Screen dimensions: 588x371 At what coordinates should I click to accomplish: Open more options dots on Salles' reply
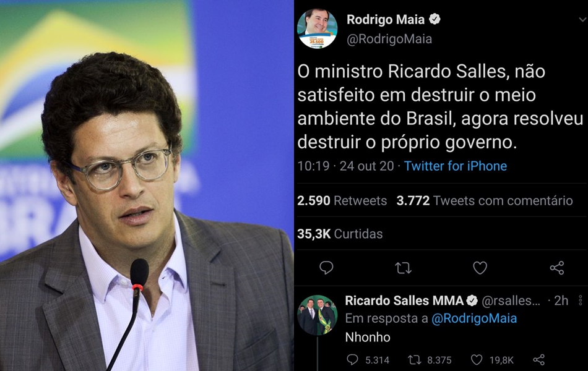(580, 300)
